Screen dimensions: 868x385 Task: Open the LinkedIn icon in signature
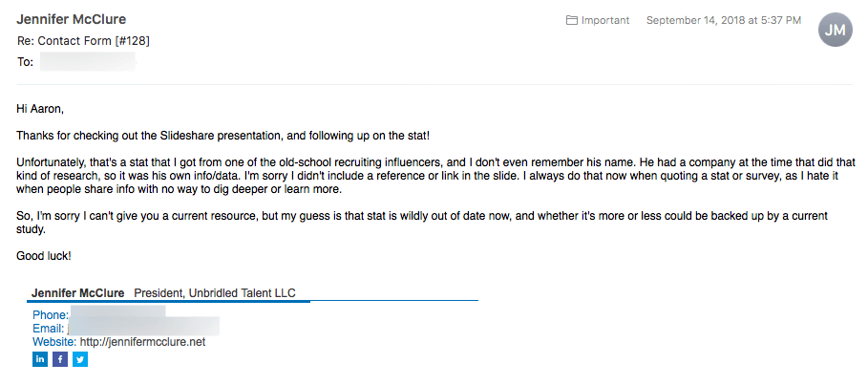tap(40, 359)
